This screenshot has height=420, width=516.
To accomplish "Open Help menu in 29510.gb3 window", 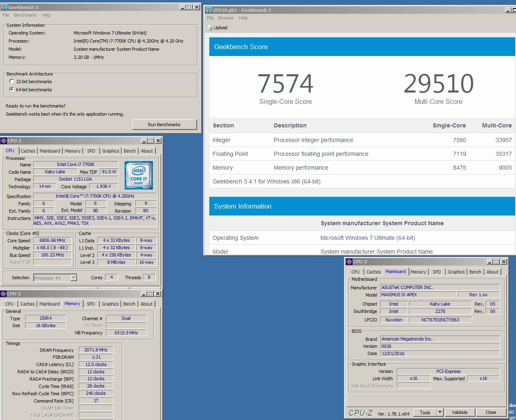I will 243,18.
